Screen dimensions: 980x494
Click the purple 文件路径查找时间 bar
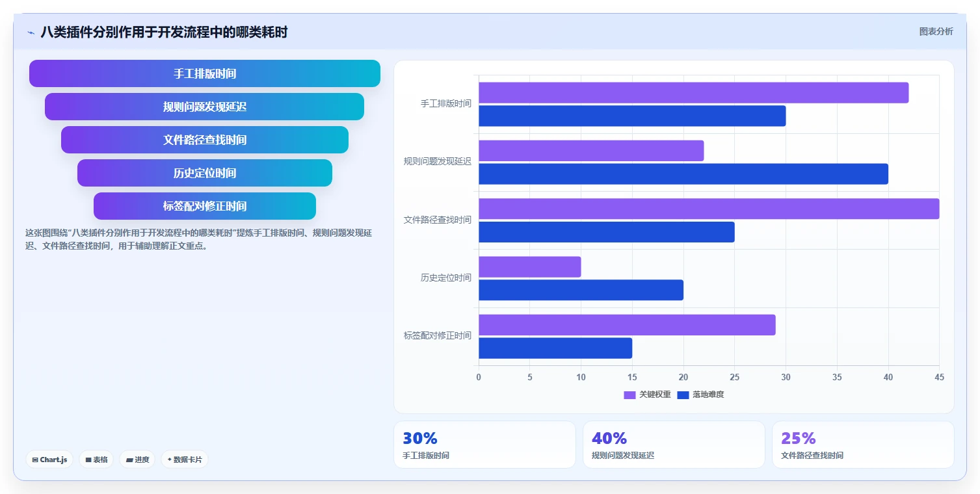tap(709, 209)
